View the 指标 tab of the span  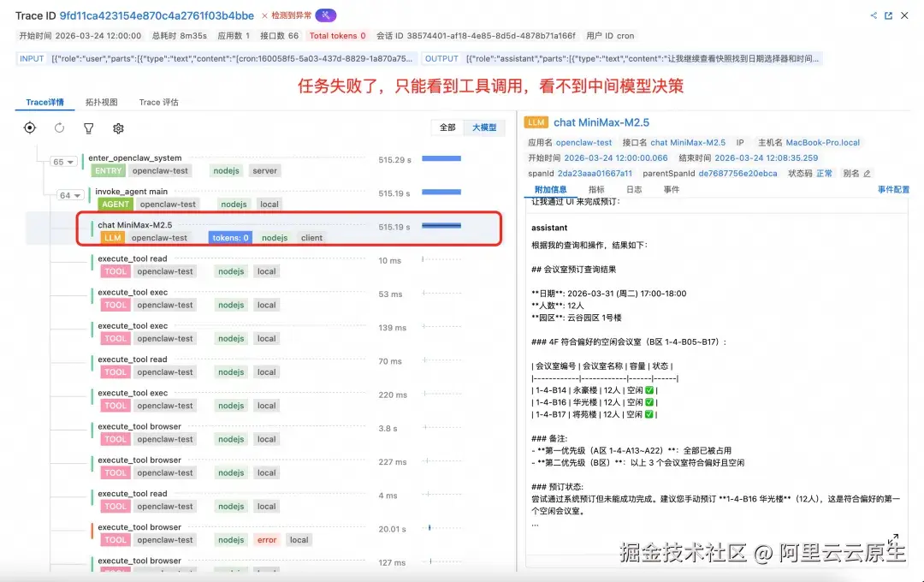pyautogui.click(x=596, y=189)
